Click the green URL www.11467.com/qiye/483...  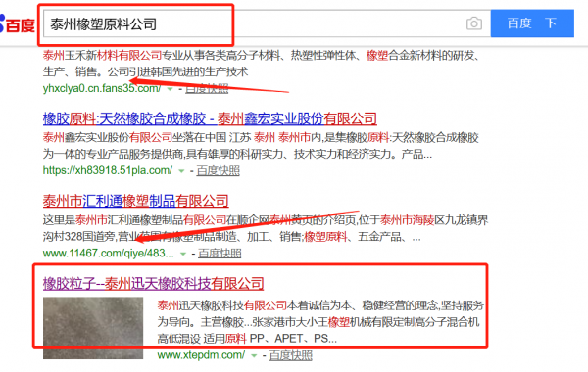pos(109,254)
